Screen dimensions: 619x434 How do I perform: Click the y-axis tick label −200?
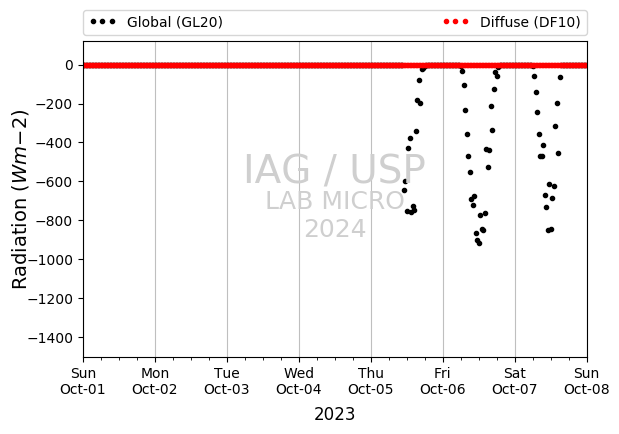click(54, 104)
